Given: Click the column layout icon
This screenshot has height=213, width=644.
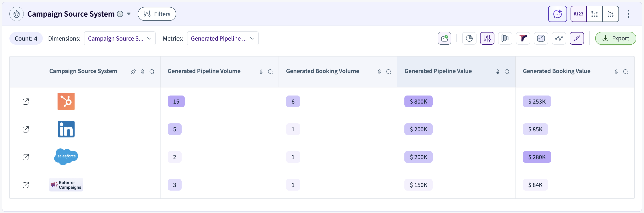Looking at the screenshot, I should coord(505,38).
